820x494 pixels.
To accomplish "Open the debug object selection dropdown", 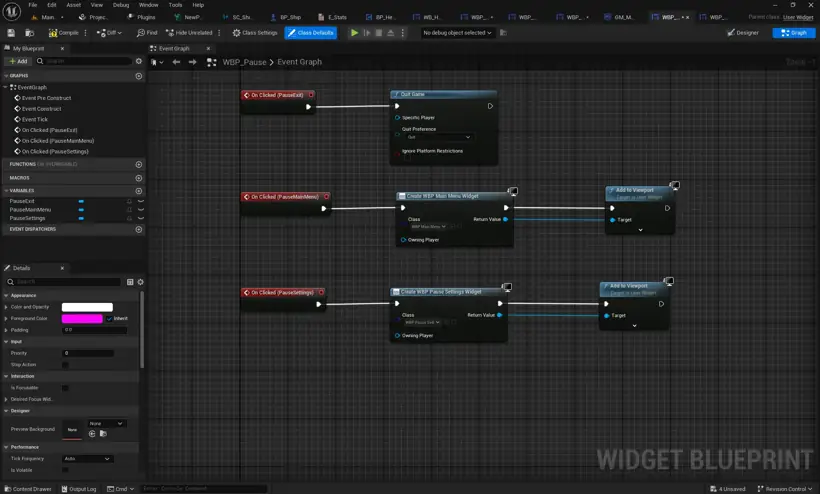I will coord(457,33).
